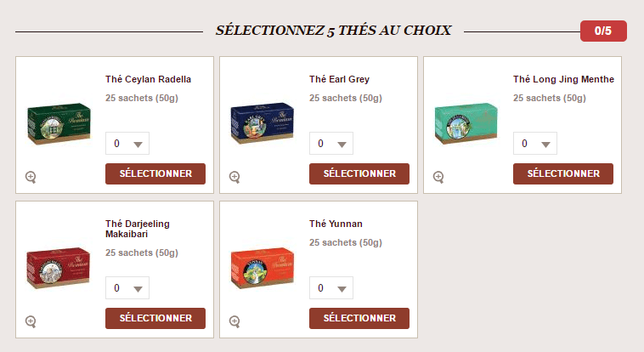The image size is (644, 352).
Task: Enlarge the Thé Darjeeling Makaibari picture
Action: click(31, 321)
